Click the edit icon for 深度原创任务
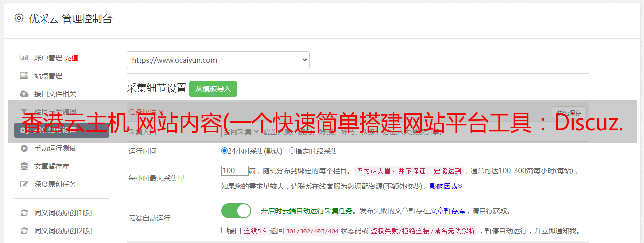The width and height of the screenshot is (644, 243). [x=24, y=184]
